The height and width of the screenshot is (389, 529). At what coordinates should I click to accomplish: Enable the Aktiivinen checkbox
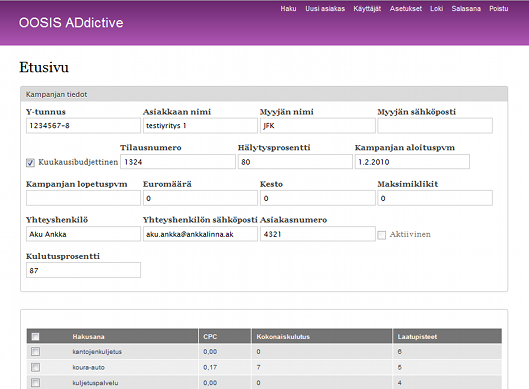tap(382, 235)
